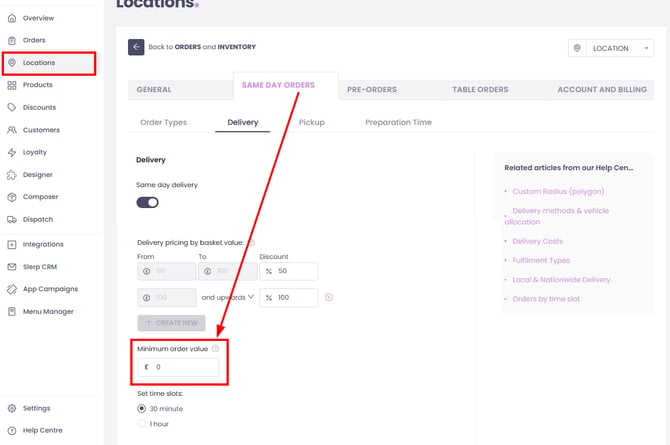670x445 pixels.
Task: Expand the 'and upwards' dropdown
Action: coord(228,297)
